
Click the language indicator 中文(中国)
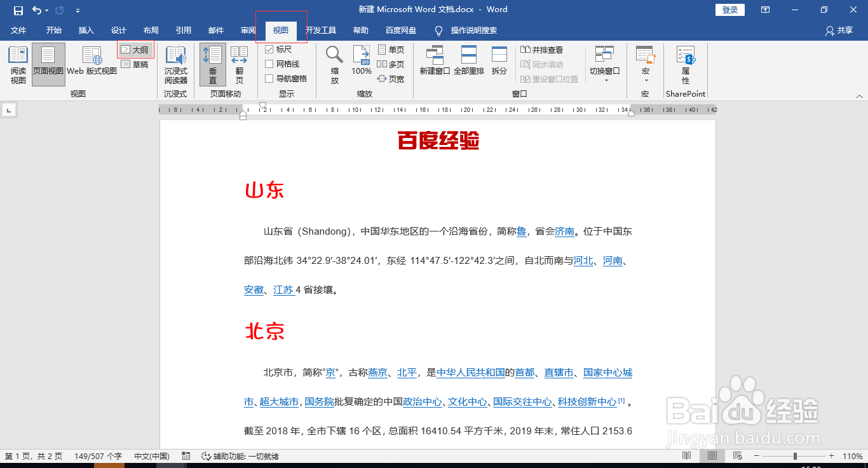tap(152, 456)
